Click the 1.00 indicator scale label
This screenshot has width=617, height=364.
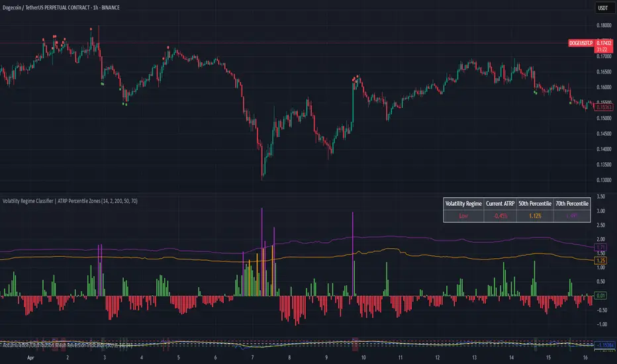point(600,267)
